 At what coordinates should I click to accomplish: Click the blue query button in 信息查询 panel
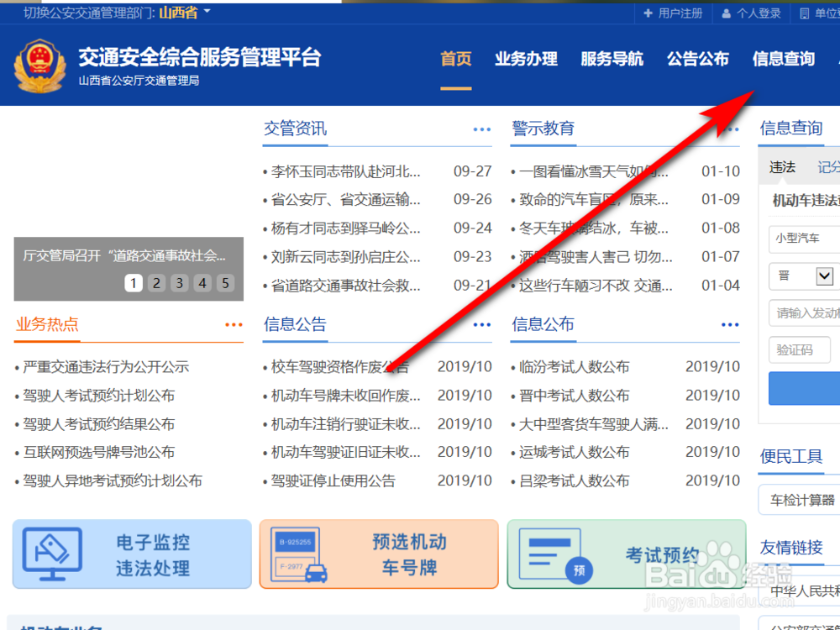click(810, 388)
